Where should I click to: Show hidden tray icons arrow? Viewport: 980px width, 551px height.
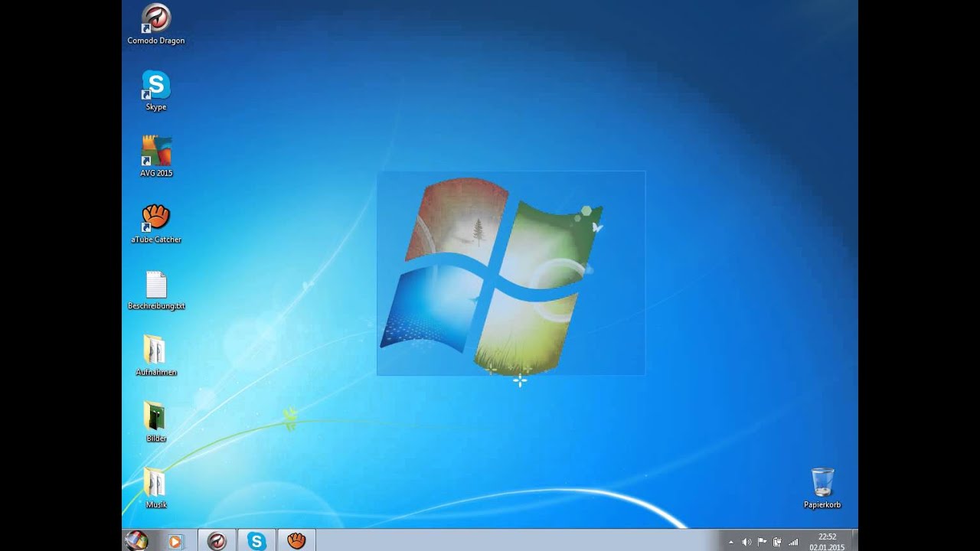[730, 542]
